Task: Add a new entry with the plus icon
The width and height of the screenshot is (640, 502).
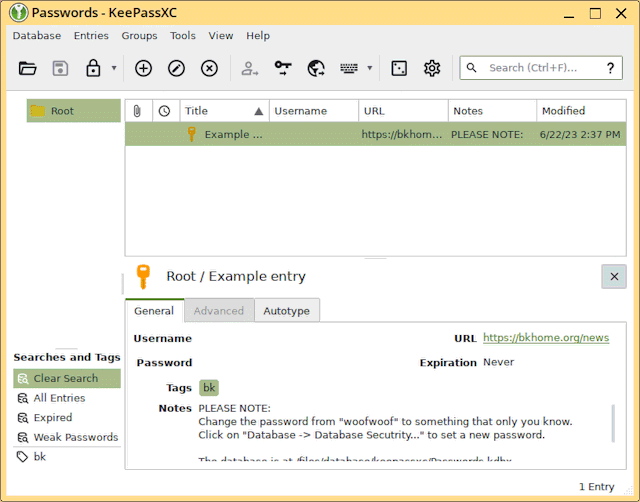Action: pos(143,68)
